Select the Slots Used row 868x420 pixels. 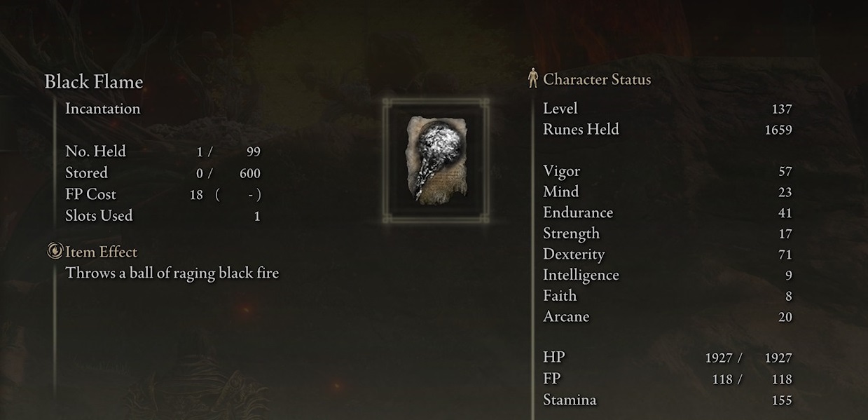point(163,216)
